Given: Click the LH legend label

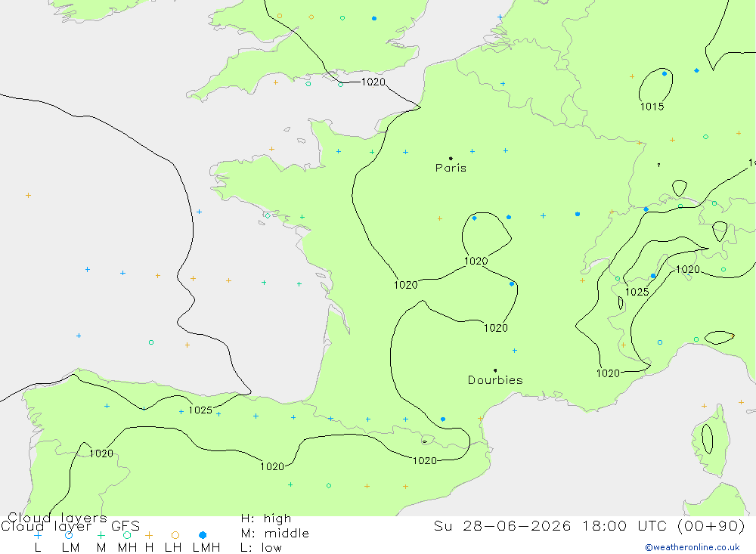Looking at the screenshot, I should [x=173, y=548].
